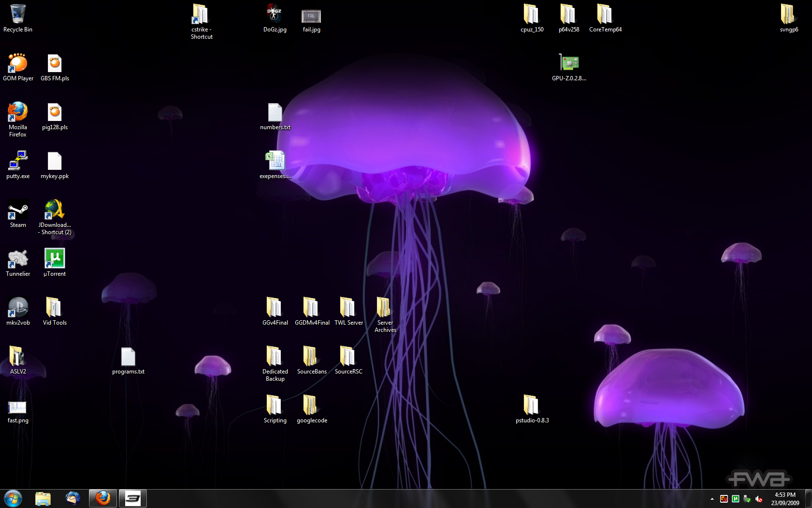Select the Tunnelier shortcut icon
812x508 pixels.
tap(18, 263)
